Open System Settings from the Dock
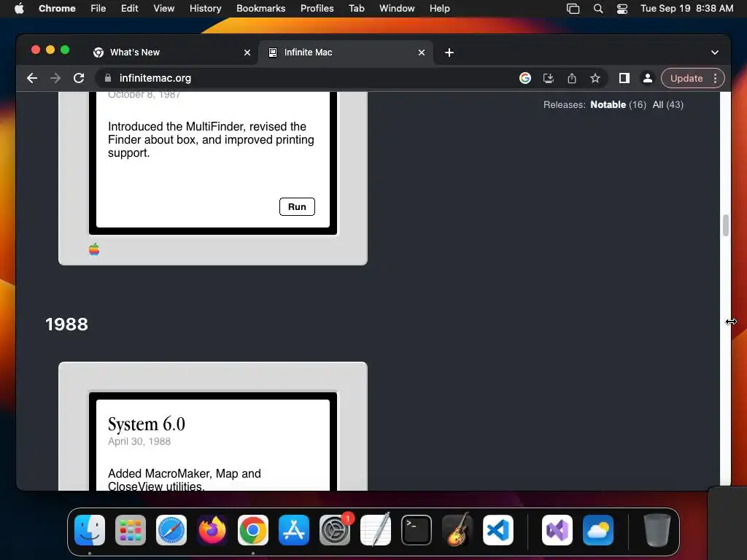The image size is (747, 560). (335, 530)
